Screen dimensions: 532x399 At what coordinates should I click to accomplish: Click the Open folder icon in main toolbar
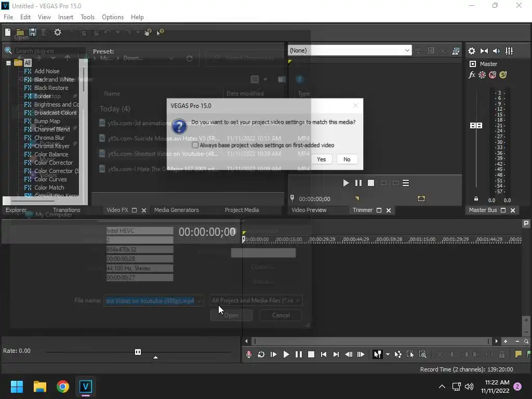tap(20, 32)
